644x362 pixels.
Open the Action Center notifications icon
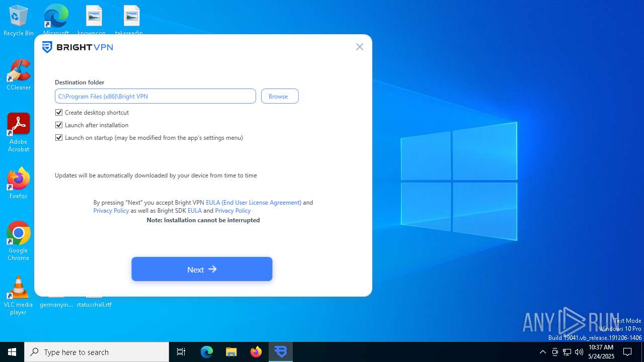[627, 352]
